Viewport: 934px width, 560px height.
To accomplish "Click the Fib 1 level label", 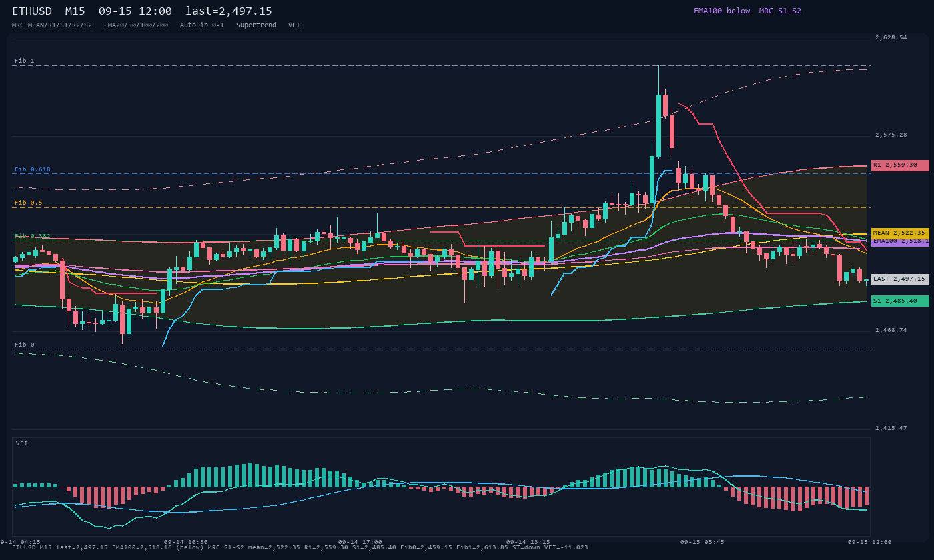I will [x=25, y=61].
